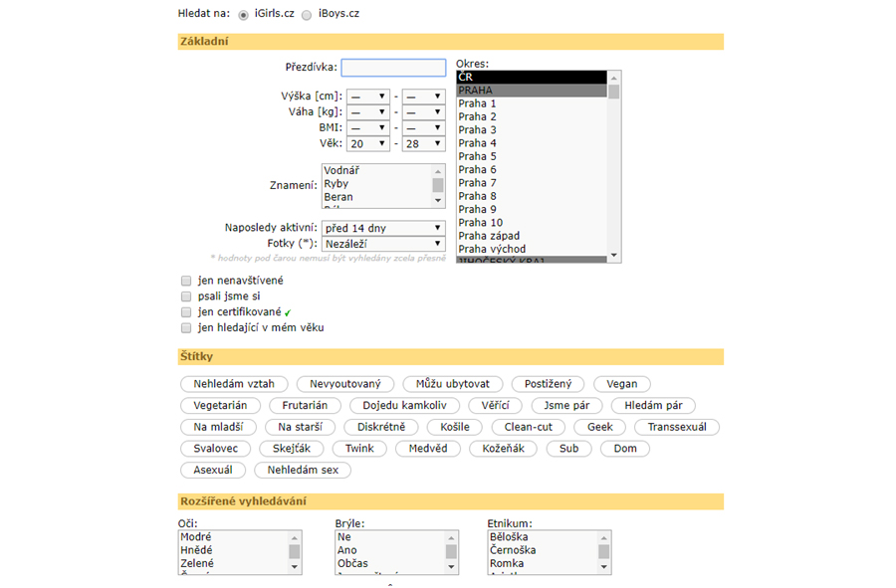The image size is (896, 588).
Task: Open the Naposledy aktivní dropdown
Action: click(x=383, y=228)
